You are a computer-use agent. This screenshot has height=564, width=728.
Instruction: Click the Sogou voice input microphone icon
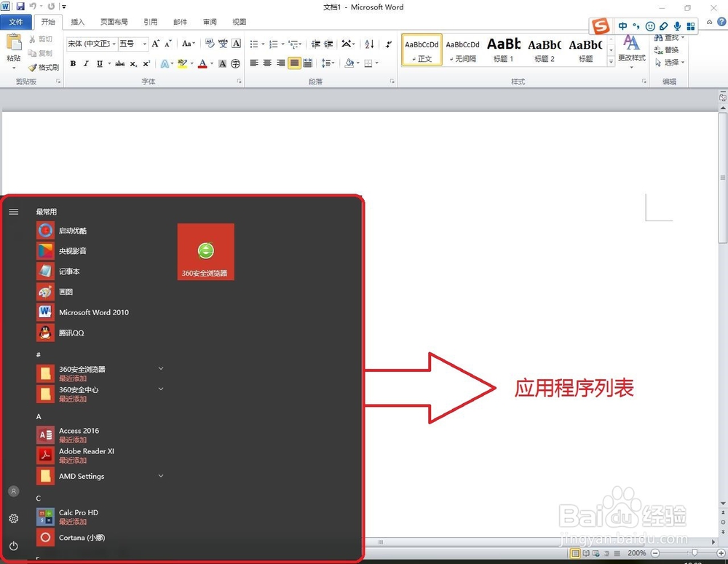pyautogui.click(x=677, y=26)
